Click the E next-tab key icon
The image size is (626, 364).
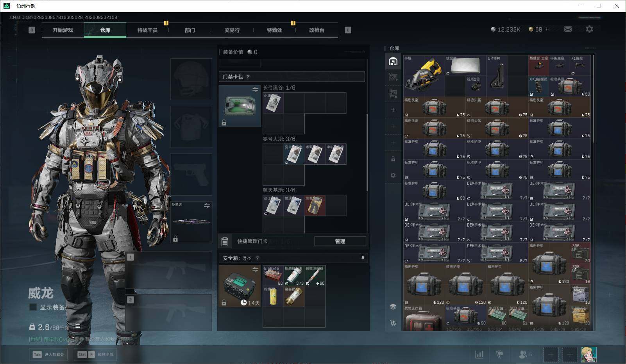pyautogui.click(x=348, y=30)
